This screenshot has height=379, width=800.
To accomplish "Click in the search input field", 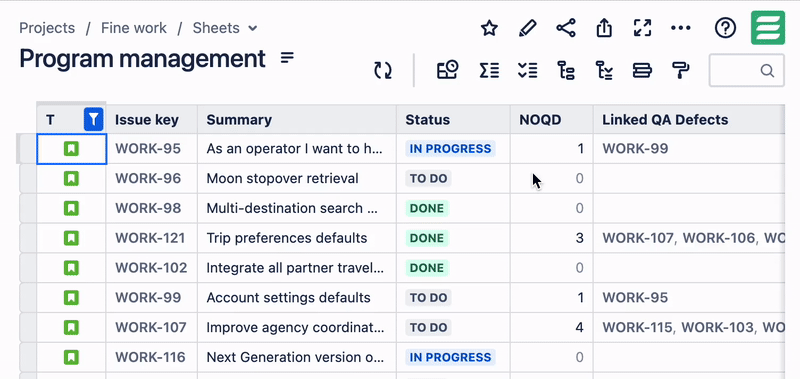I will coord(746,70).
